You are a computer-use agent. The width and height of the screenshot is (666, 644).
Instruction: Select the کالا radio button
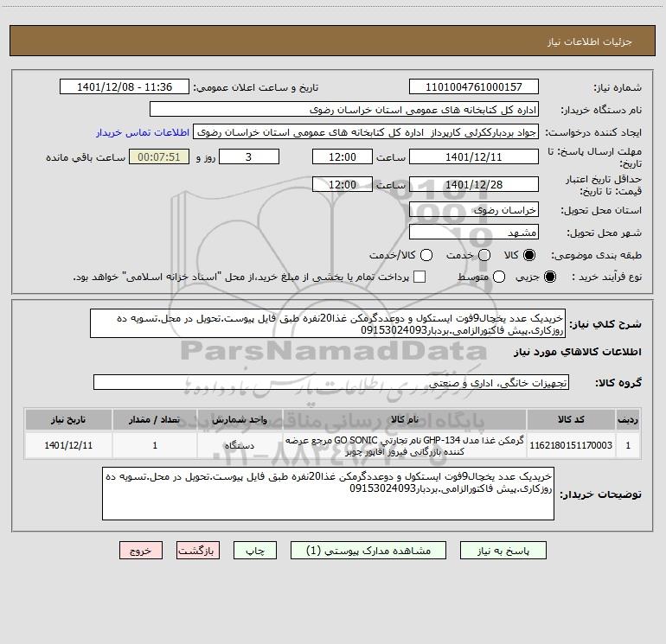pos(529,255)
